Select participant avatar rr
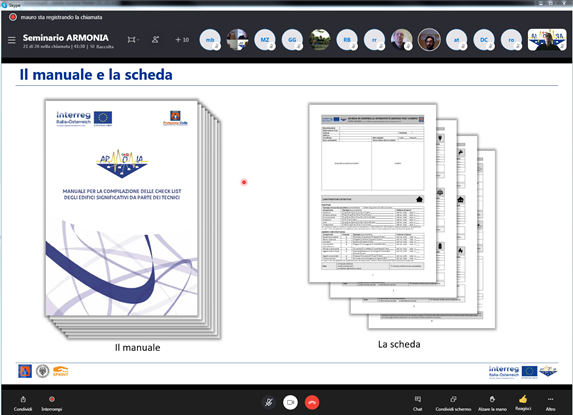Image resolution: width=573 pixels, height=415 pixels. pyautogui.click(x=375, y=39)
